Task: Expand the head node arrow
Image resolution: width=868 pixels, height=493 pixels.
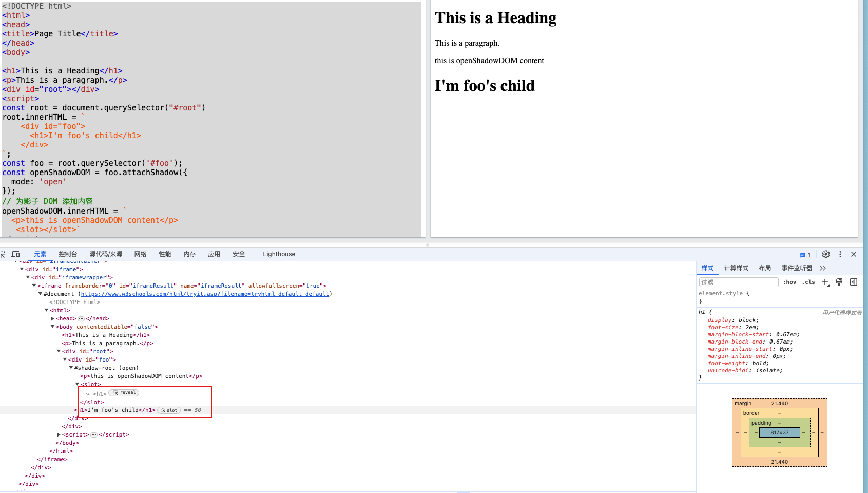Action: click(x=52, y=318)
